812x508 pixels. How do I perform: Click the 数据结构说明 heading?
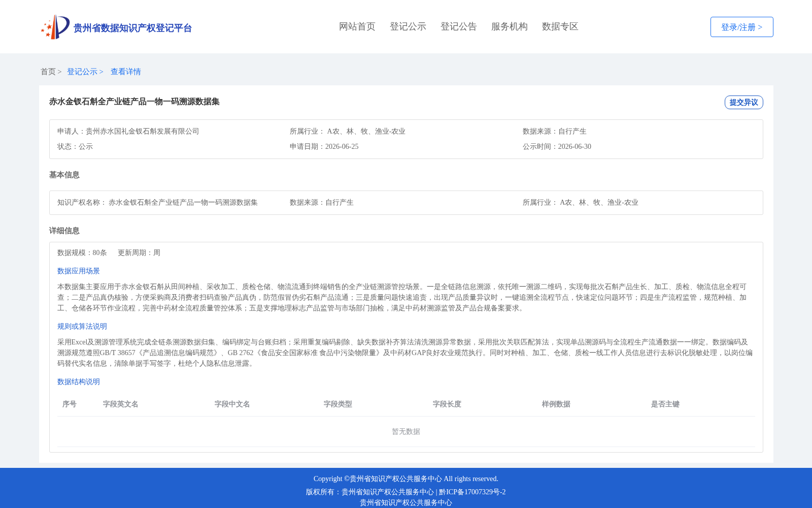(x=79, y=382)
